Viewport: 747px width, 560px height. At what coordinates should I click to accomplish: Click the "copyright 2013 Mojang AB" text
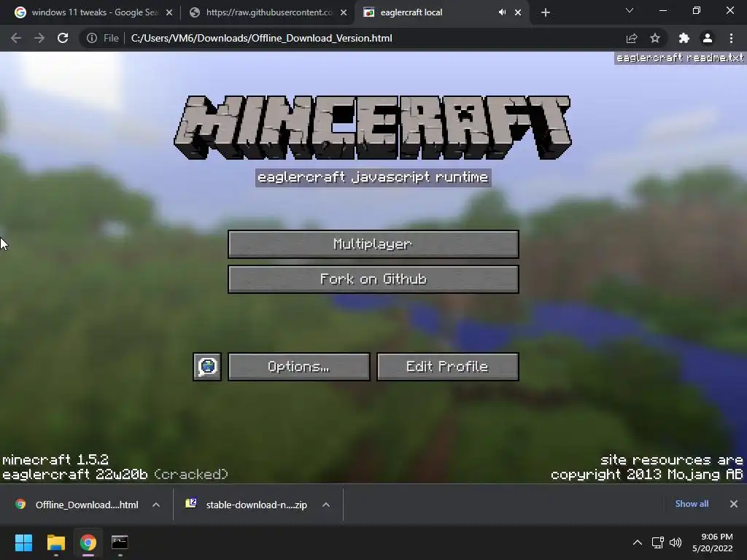pos(646,474)
